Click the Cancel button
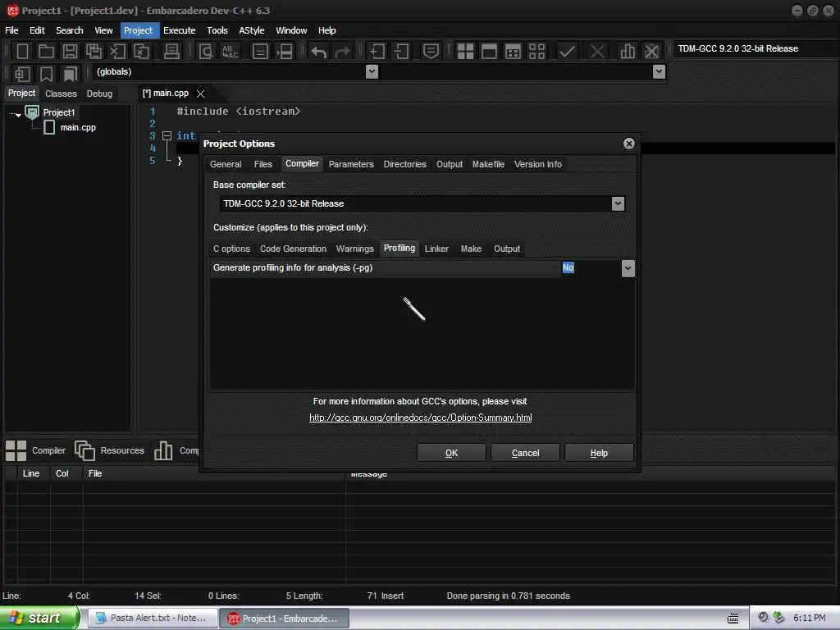Viewport: 840px width, 630px height. tap(525, 453)
